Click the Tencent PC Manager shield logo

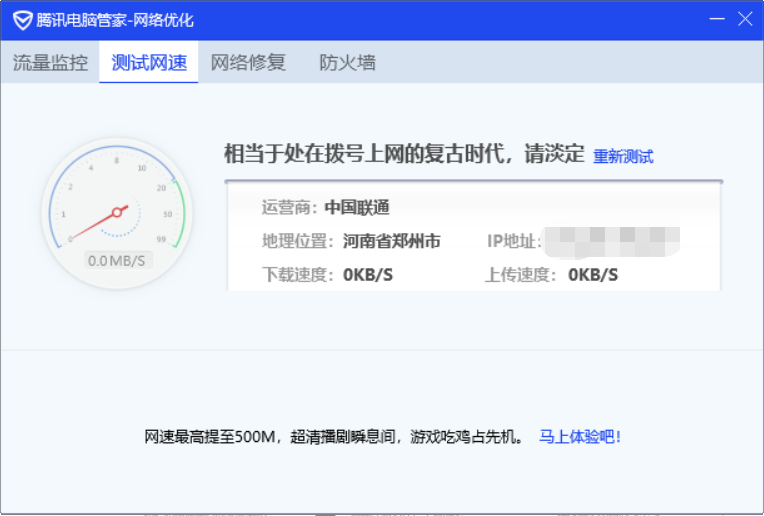[22, 20]
